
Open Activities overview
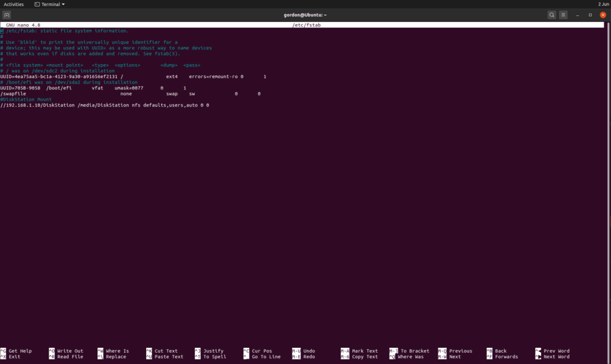[x=13, y=4]
